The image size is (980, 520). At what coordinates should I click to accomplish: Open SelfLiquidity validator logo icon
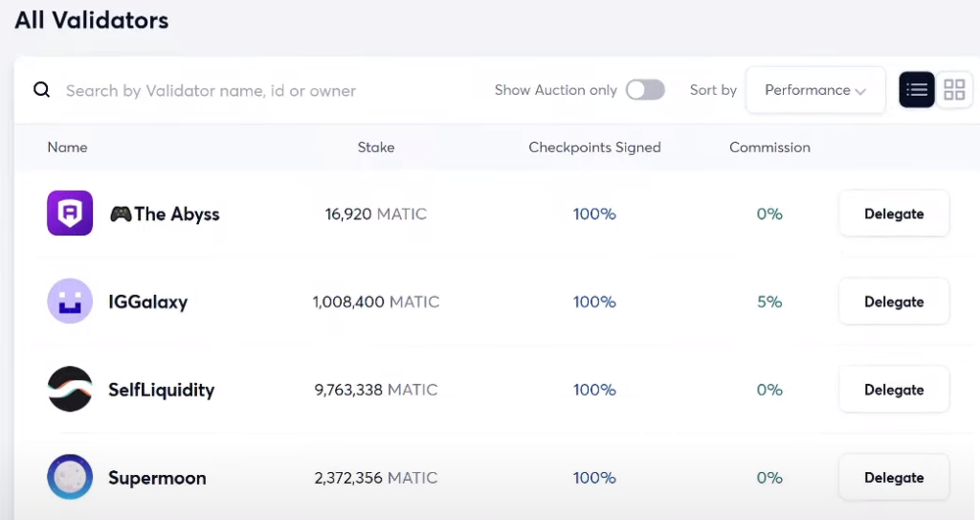pos(70,389)
